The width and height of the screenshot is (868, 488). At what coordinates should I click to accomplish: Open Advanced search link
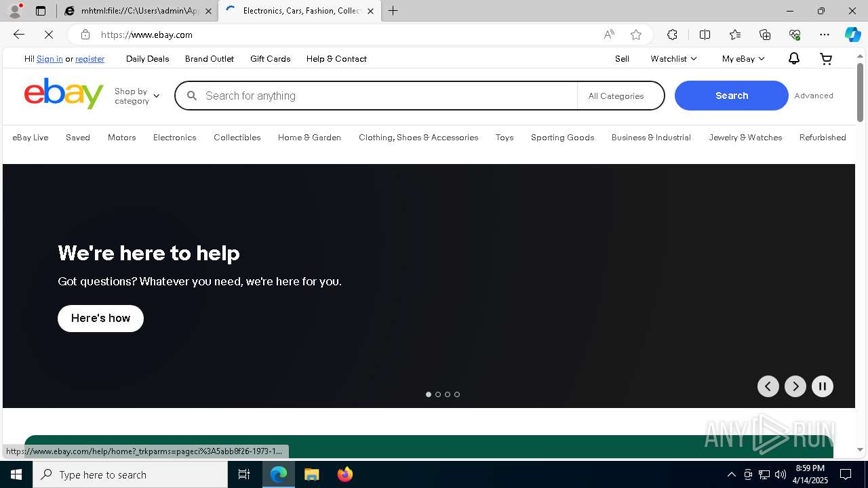click(x=814, y=96)
